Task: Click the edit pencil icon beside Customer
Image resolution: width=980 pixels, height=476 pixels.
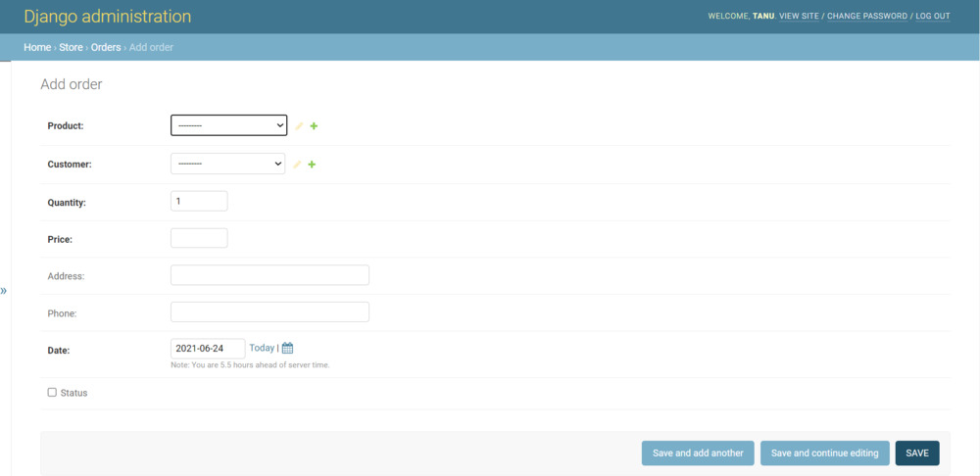Action: click(297, 165)
